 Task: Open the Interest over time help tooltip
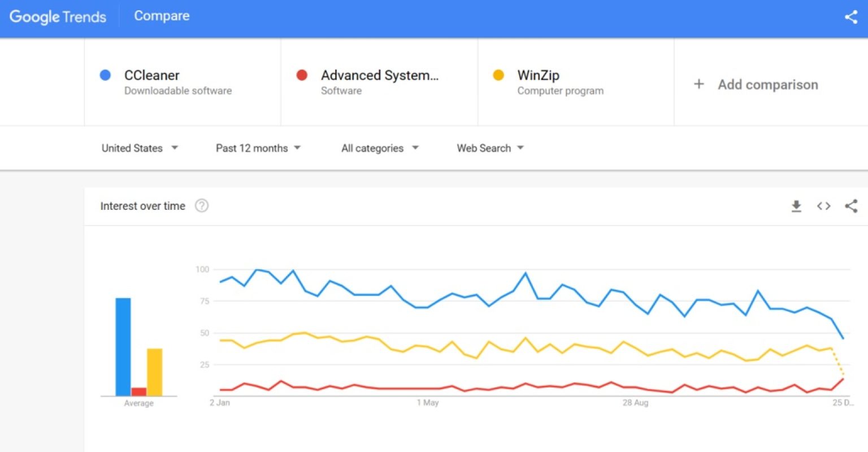click(x=202, y=206)
